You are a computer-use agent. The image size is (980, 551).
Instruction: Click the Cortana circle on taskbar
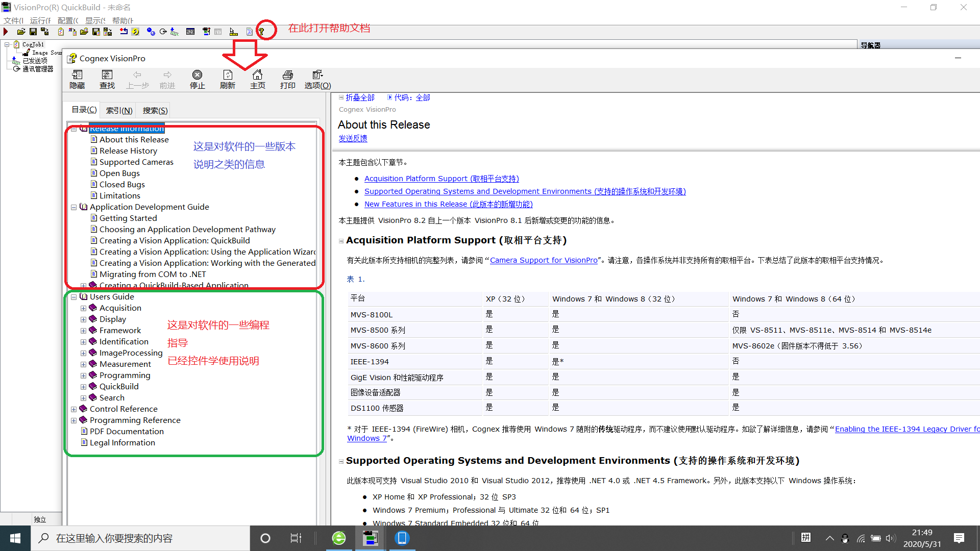(x=265, y=538)
